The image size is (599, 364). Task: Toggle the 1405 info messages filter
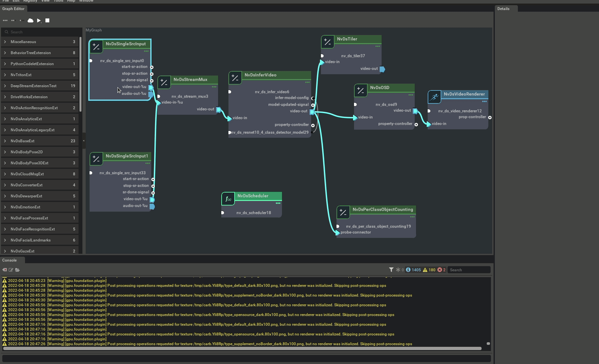413,270
